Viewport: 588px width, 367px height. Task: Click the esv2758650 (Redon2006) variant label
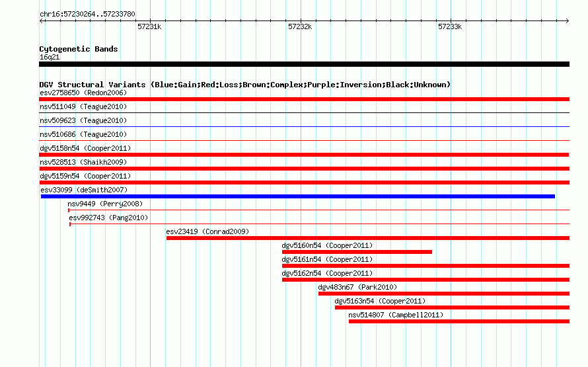coord(83,93)
